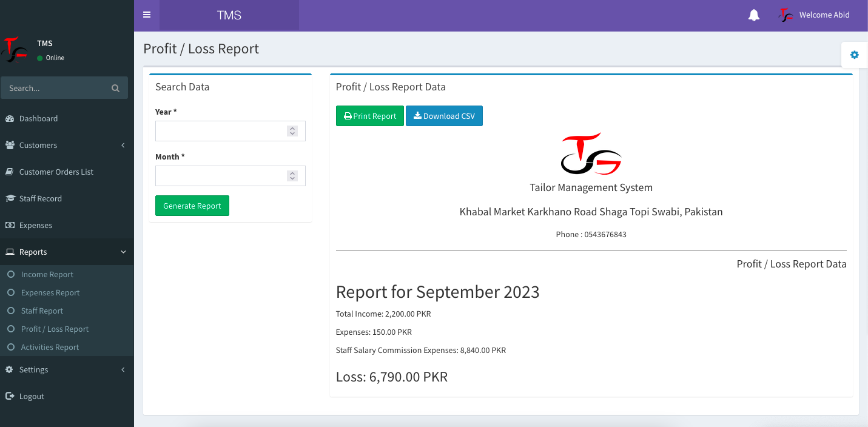
Task: Click the hamburger menu icon
Action: (147, 15)
